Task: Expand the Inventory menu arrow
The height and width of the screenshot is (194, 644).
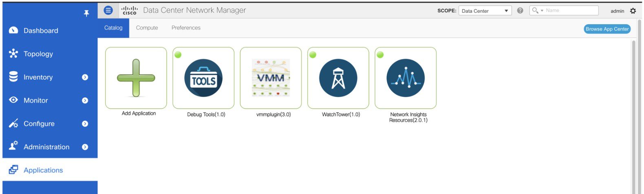Action: point(85,77)
